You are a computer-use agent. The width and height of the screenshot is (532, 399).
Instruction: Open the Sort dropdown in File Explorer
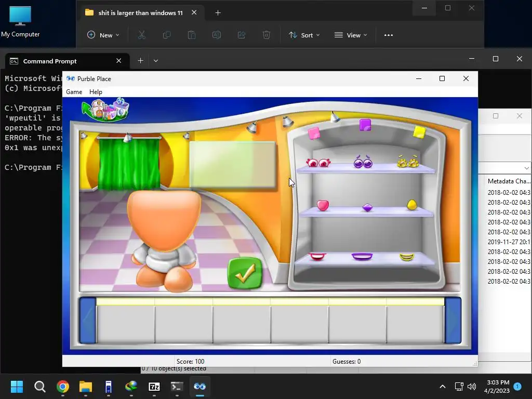pos(304,35)
